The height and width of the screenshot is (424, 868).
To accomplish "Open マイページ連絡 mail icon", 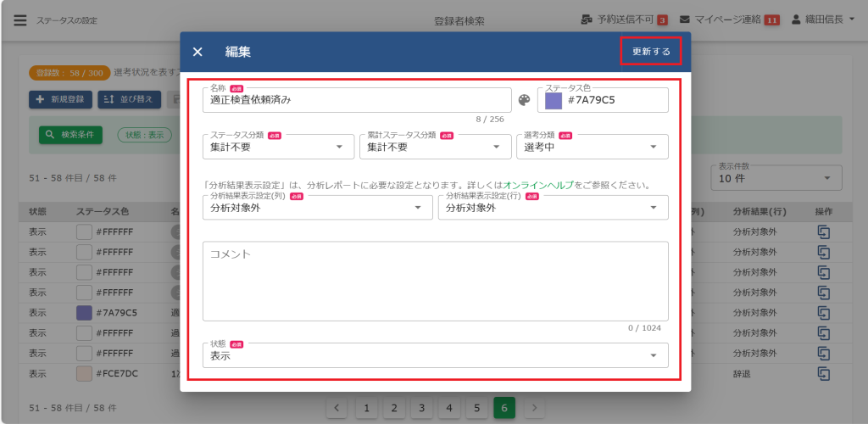I will point(685,20).
